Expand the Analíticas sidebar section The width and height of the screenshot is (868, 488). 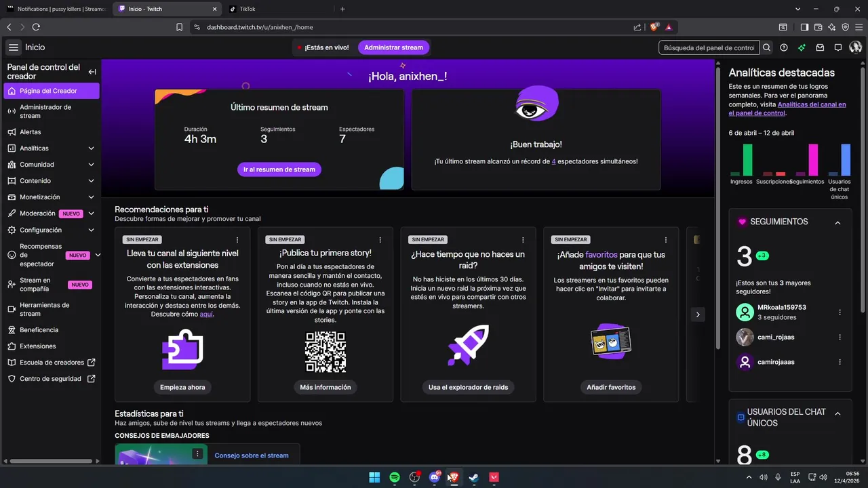tap(91, 148)
